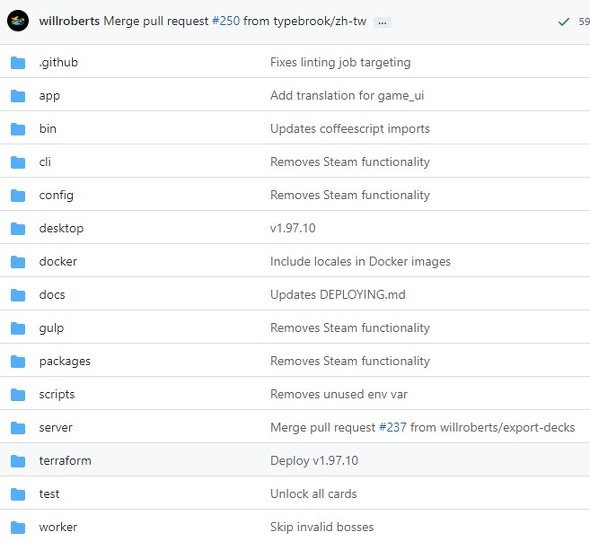Expand commit message ellipsis button
Image resolution: width=590 pixels, height=541 pixels.
pos(382,23)
